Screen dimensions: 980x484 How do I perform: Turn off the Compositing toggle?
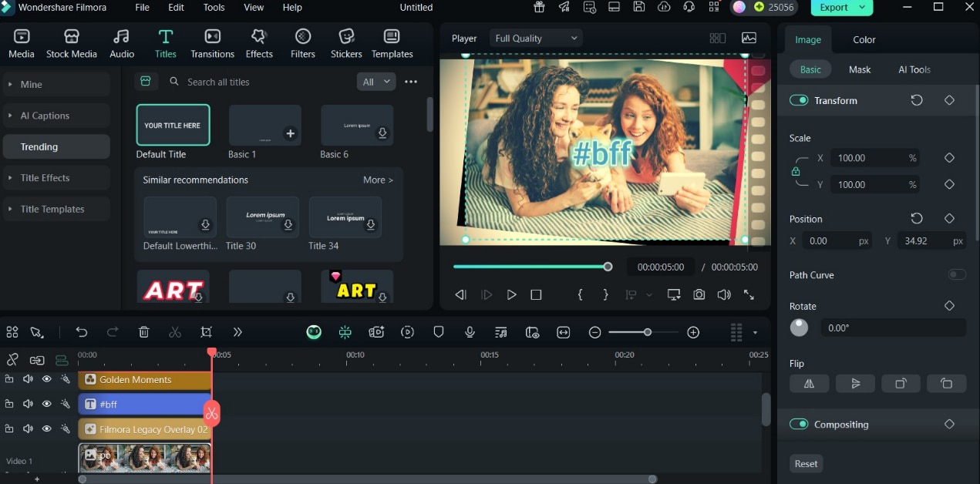tap(799, 424)
